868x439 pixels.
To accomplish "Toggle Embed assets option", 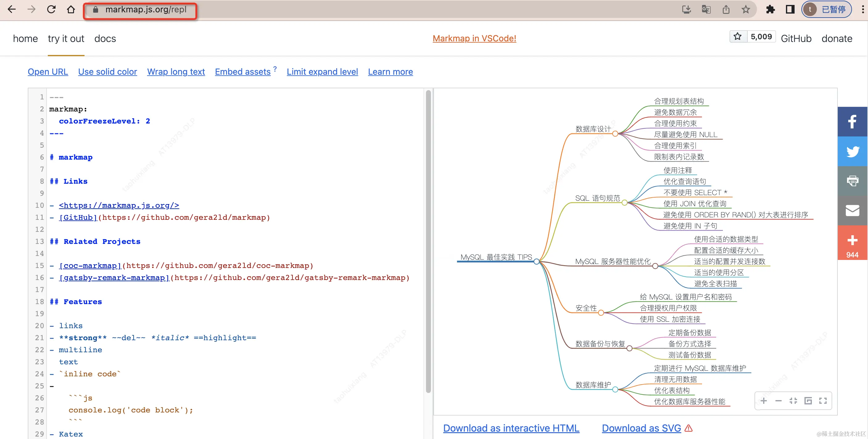I will tap(243, 72).
